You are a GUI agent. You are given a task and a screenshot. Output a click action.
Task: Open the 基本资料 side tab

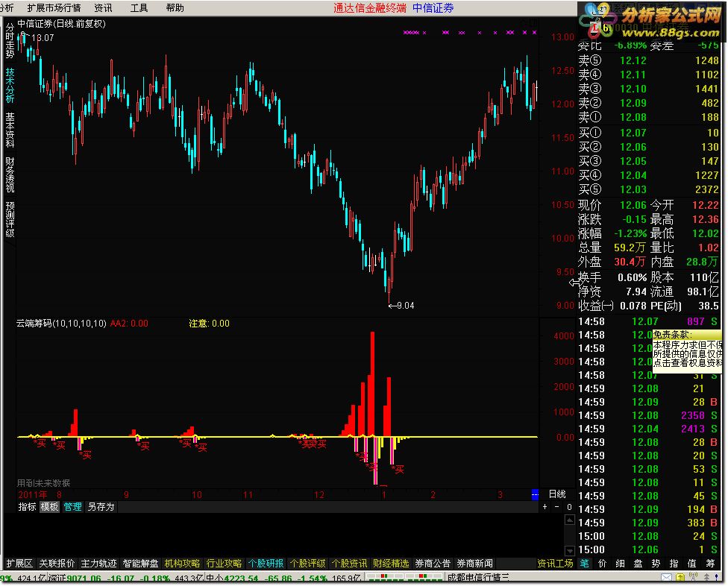10,130
